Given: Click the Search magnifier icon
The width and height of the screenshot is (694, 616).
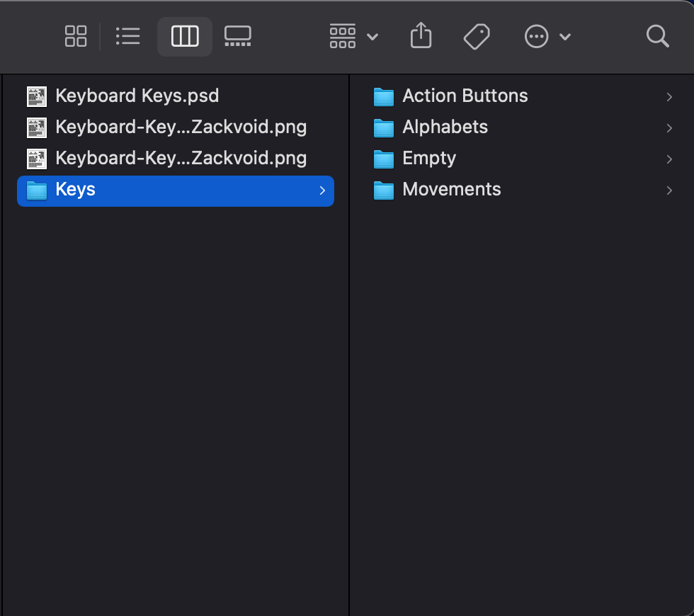Looking at the screenshot, I should click(x=657, y=36).
